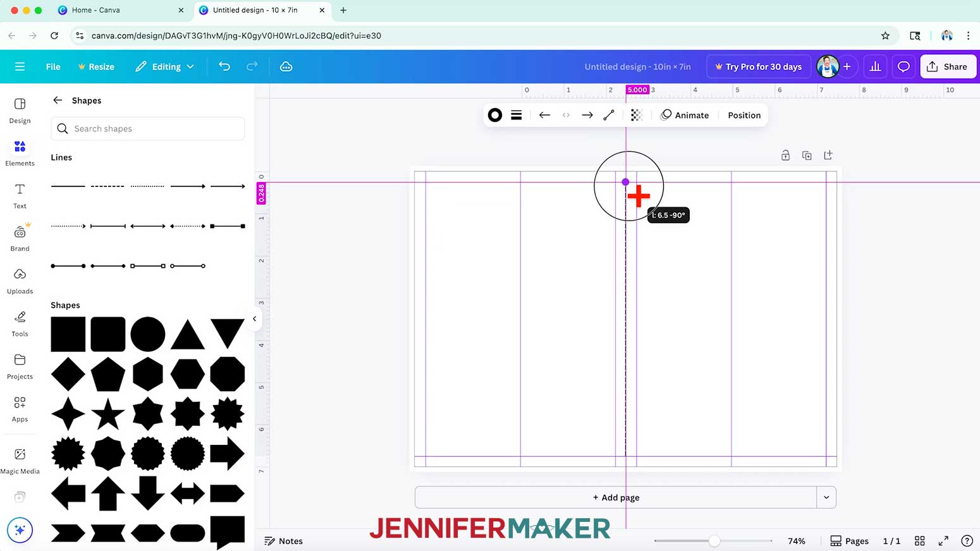Open the help question mark
The image size is (980, 551).
point(967,541)
